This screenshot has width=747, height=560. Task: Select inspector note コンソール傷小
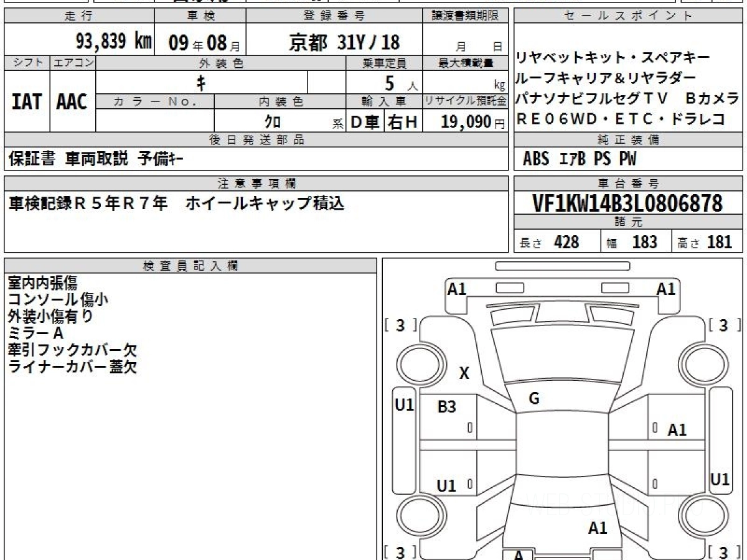pyautogui.click(x=58, y=300)
